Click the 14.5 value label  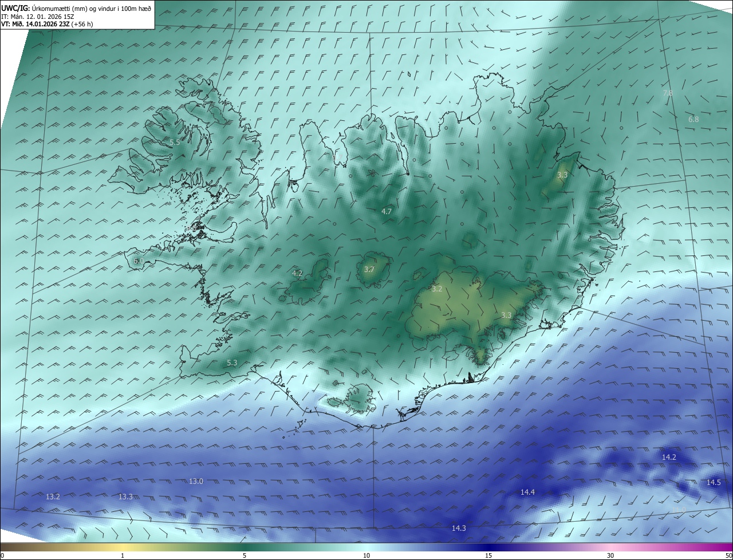[714, 482]
